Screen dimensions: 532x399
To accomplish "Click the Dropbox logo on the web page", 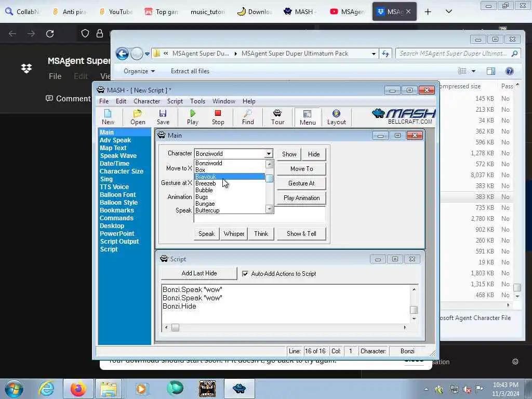I will click(x=26, y=68).
